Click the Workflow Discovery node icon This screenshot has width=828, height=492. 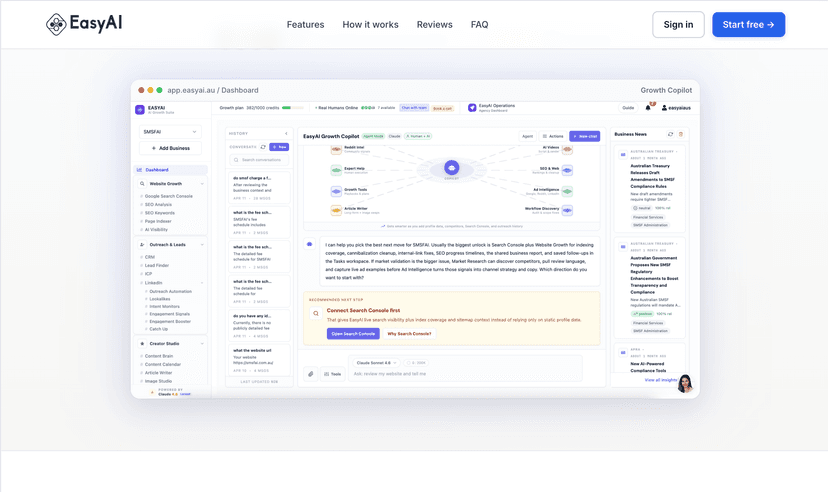pos(567,211)
